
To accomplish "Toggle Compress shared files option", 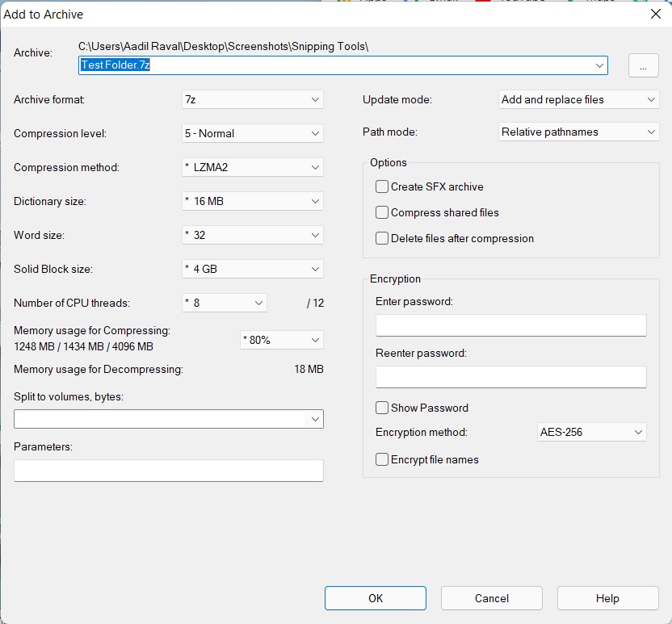I will tap(382, 212).
